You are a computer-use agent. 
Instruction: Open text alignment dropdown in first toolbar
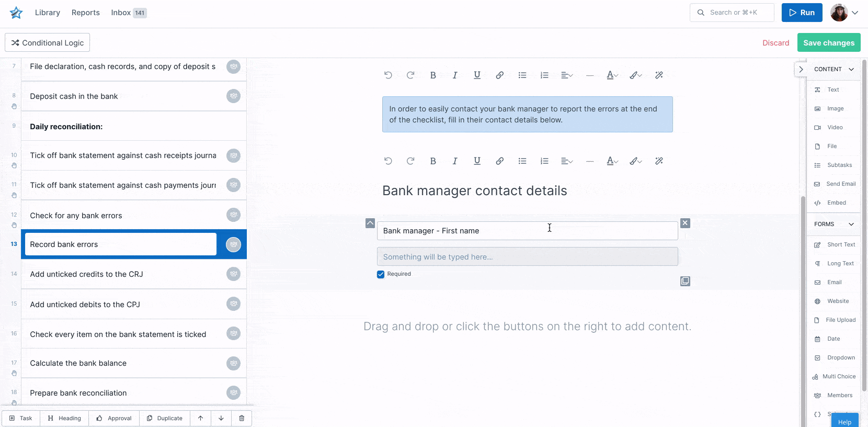coord(567,75)
